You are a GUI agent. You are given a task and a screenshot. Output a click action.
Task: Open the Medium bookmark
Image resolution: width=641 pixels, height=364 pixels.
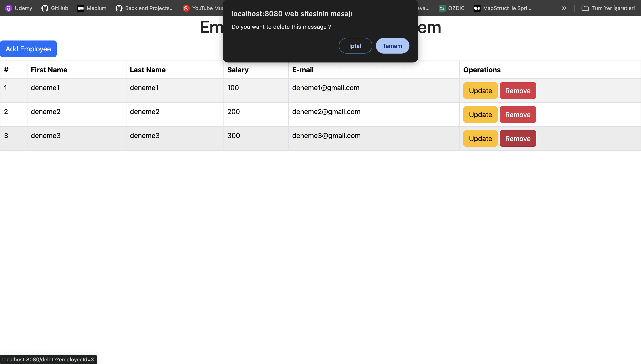click(x=92, y=8)
